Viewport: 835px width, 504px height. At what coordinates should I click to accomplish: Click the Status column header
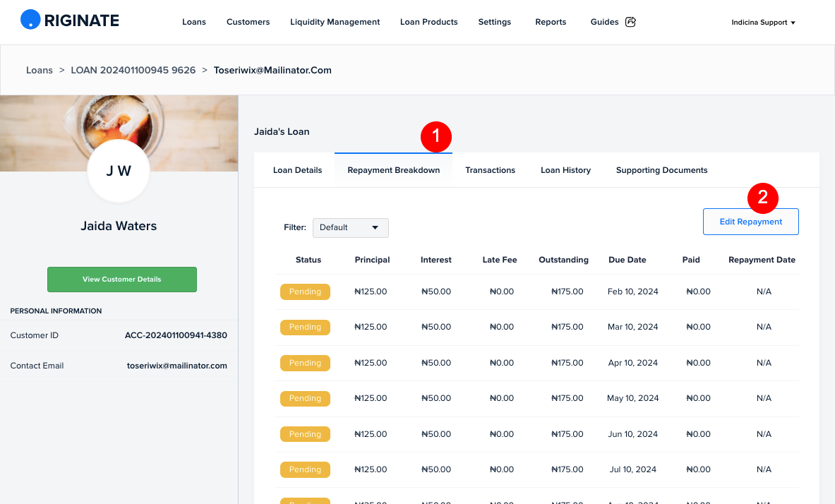tap(308, 260)
